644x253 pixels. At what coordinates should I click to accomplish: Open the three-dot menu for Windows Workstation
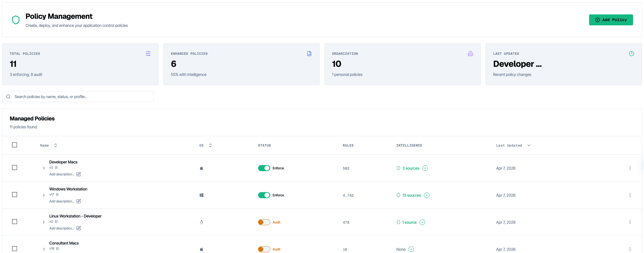[x=630, y=195]
